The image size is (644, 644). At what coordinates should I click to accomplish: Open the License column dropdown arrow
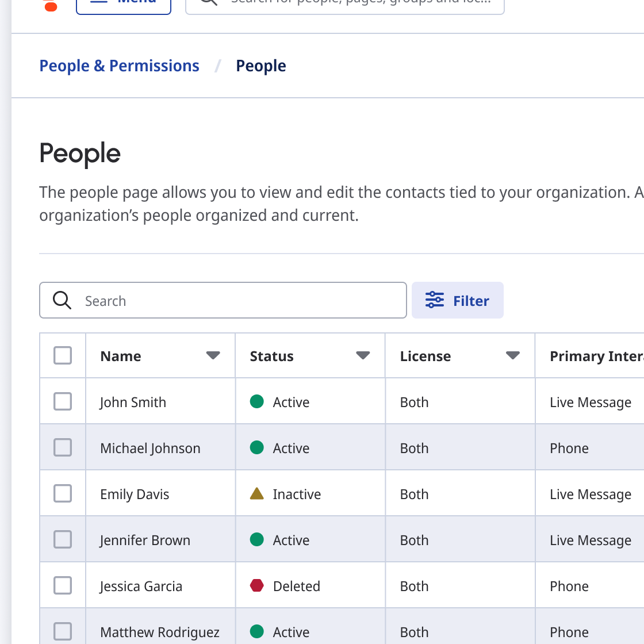coord(513,355)
